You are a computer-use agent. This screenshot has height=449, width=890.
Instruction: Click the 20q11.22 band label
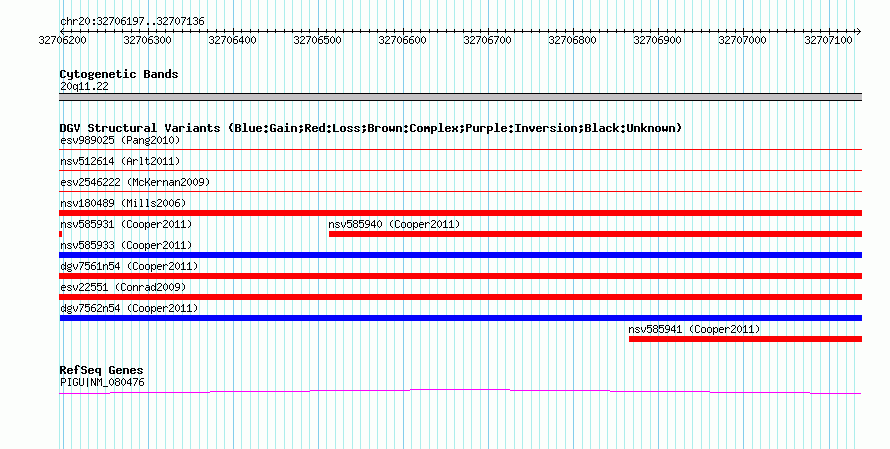(84, 87)
